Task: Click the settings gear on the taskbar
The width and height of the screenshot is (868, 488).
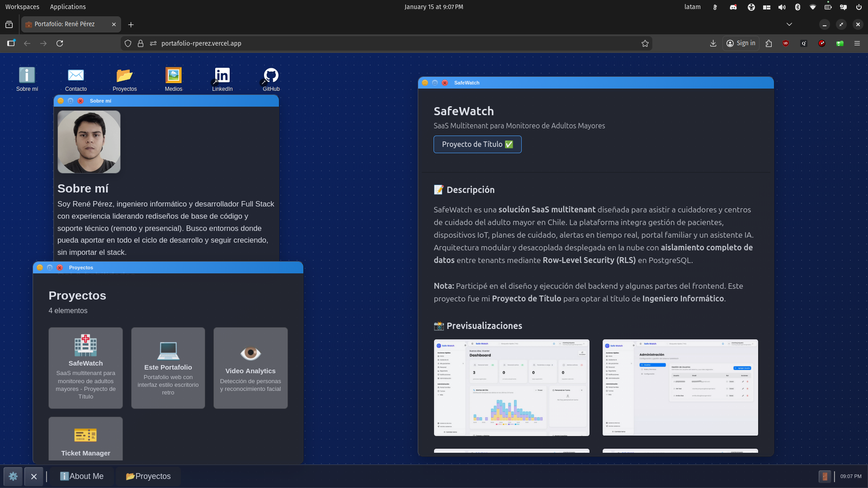Action: coord(13,476)
